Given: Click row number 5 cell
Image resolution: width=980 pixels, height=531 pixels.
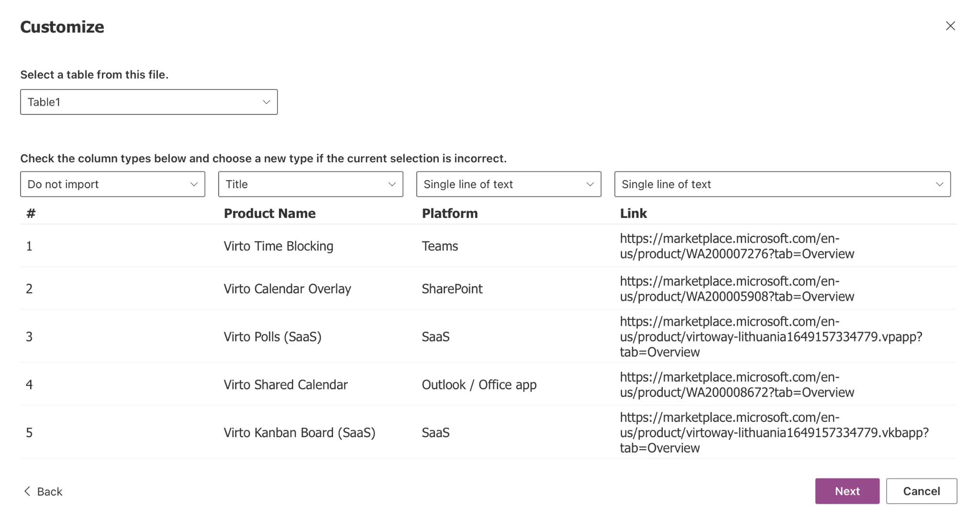Looking at the screenshot, I should (29, 432).
